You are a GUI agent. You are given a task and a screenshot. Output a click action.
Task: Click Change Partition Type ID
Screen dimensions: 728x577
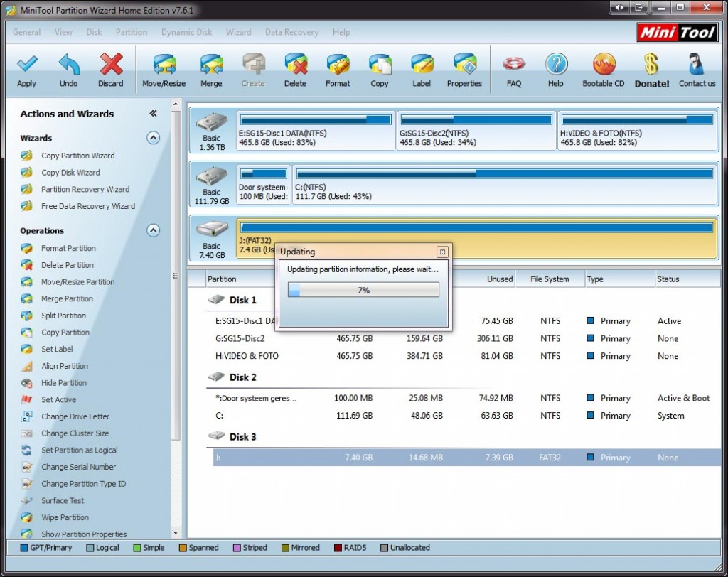pyautogui.click(x=84, y=484)
